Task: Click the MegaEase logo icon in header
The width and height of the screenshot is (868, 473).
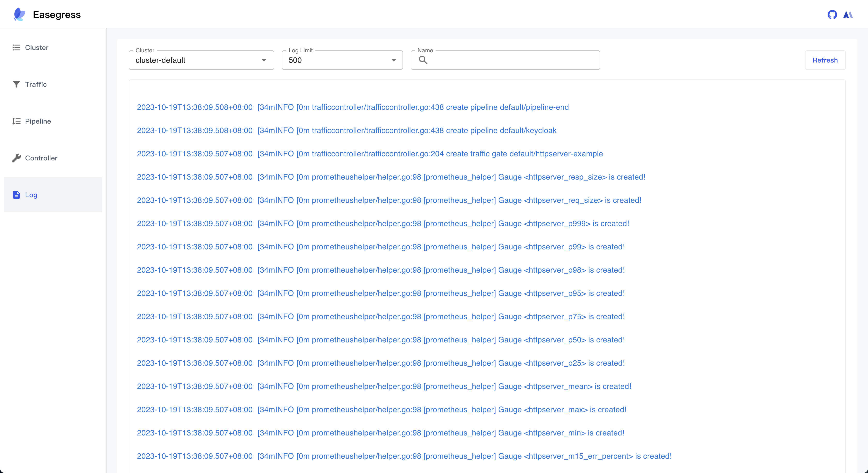Action: [x=848, y=15]
